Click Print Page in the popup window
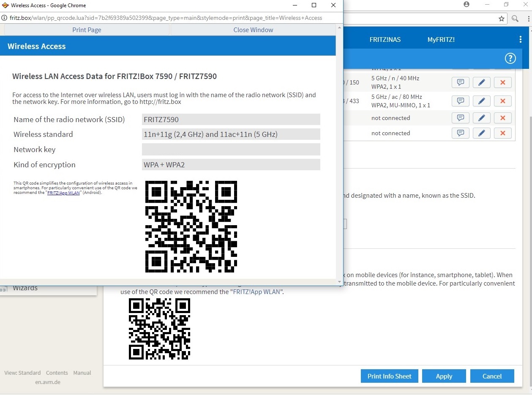The width and height of the screenshot is (532, 395). click(x=87, y=30)
